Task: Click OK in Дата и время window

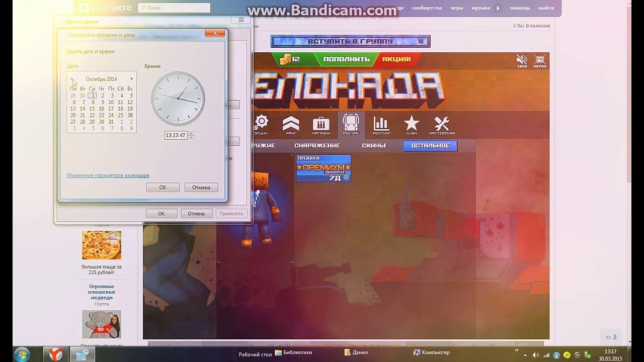Action: [x=162, y=213]
